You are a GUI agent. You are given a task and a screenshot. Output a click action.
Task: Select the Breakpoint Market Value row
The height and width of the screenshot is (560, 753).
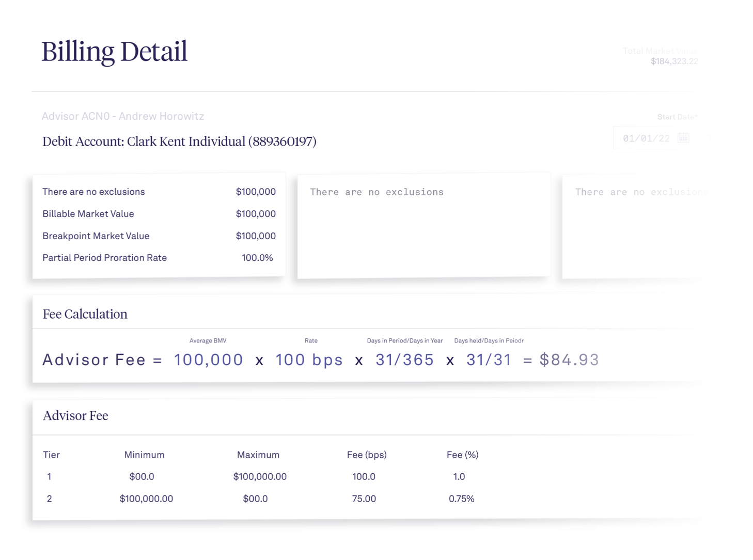[159, 236]
